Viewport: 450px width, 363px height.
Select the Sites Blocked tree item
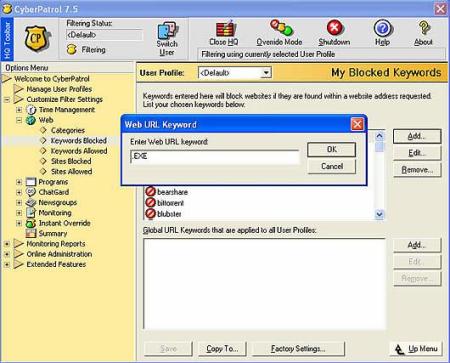pos(71,161)
